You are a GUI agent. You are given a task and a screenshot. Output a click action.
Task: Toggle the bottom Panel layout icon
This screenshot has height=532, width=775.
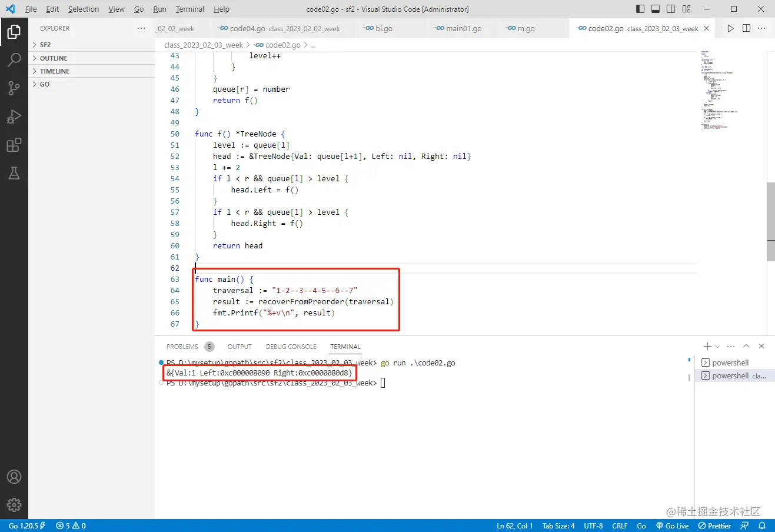tap(656, 9)
